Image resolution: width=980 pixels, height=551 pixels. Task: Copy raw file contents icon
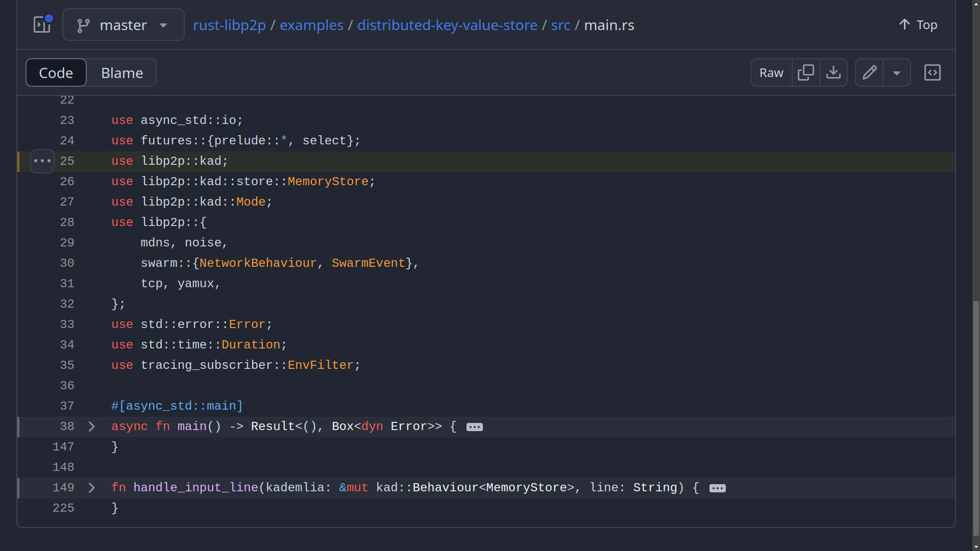click(805, 72)
